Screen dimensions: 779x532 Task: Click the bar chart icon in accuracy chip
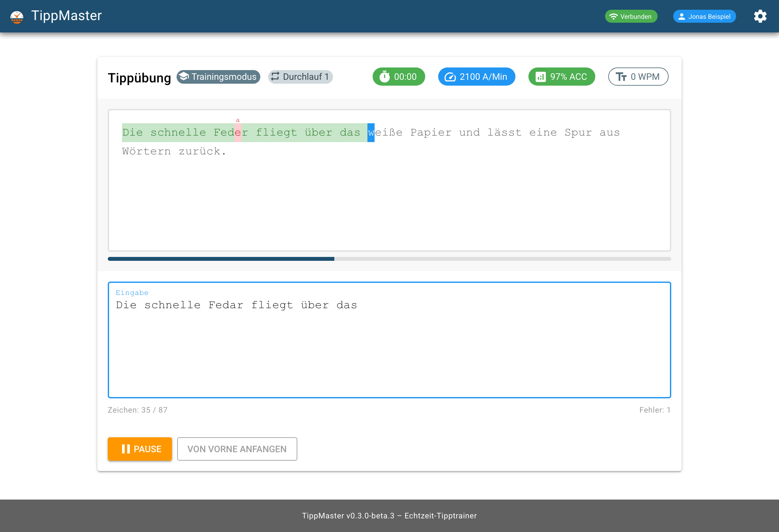tap(540, 77)
